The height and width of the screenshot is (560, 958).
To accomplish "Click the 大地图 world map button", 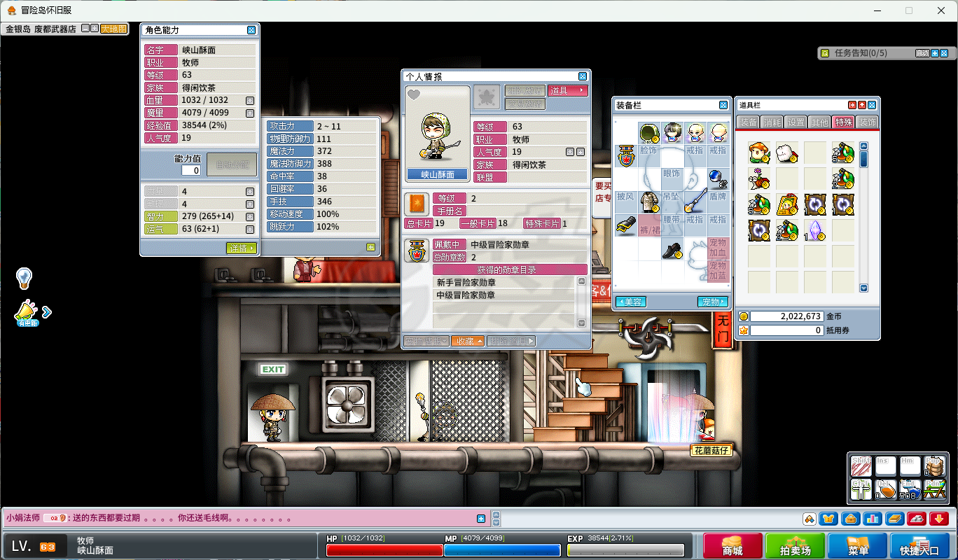I will coord(114,29).
